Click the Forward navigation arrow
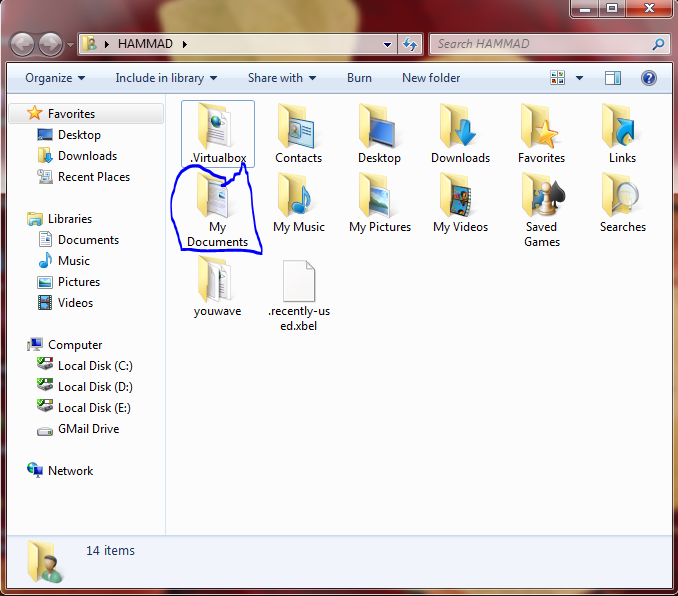The image size is (678, 596). (x=50, y=44)
